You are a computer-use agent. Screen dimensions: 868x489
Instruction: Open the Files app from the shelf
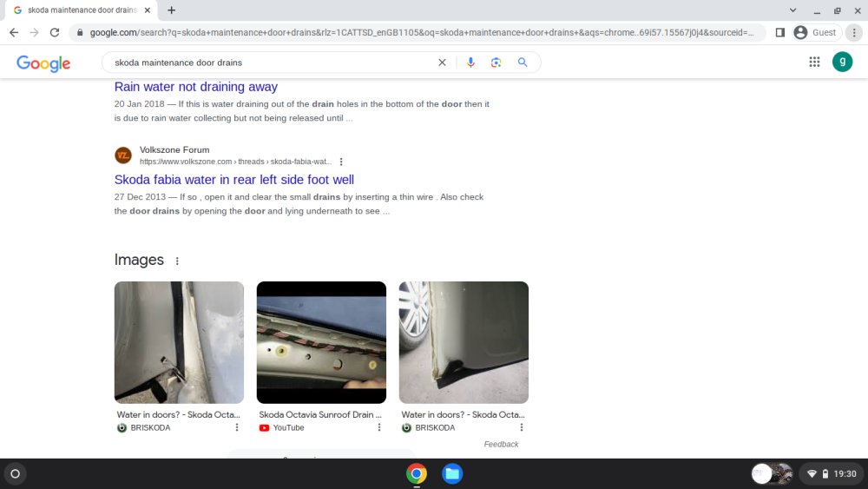(452, 473)
